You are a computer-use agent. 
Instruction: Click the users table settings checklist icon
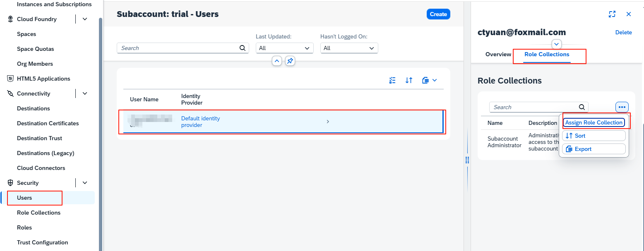coord(392,80)
